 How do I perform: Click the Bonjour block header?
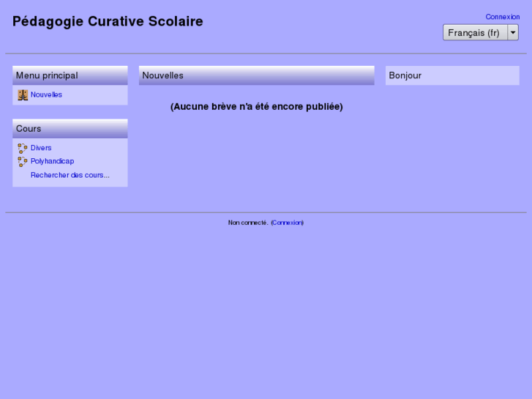[452, 75]
